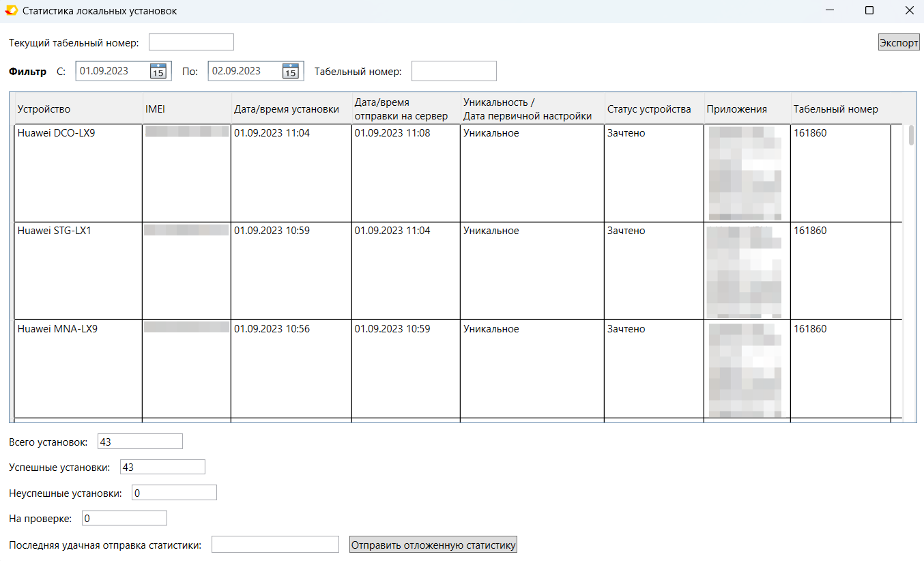This screenshot has height=561, width=924.
Task: Click the end date field 02.09.2023
Action: 244,71
